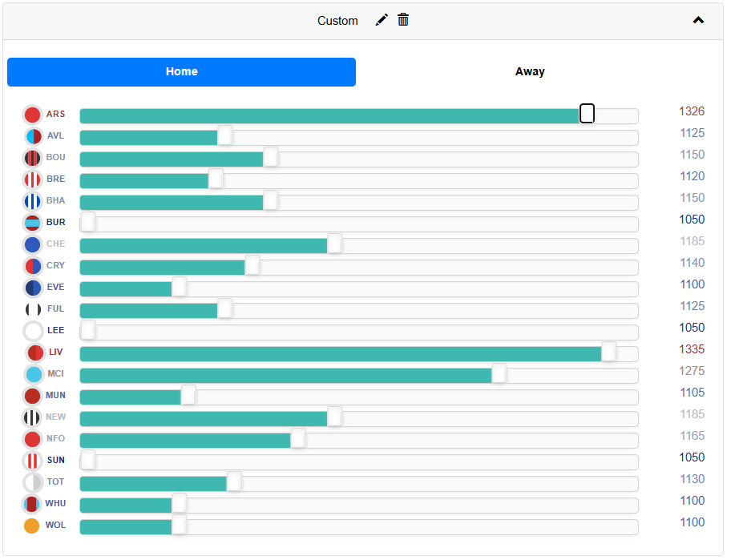Click the NEW team badge icon
The width and height of the screenshot is (743, 560).
tap(32, 417)
